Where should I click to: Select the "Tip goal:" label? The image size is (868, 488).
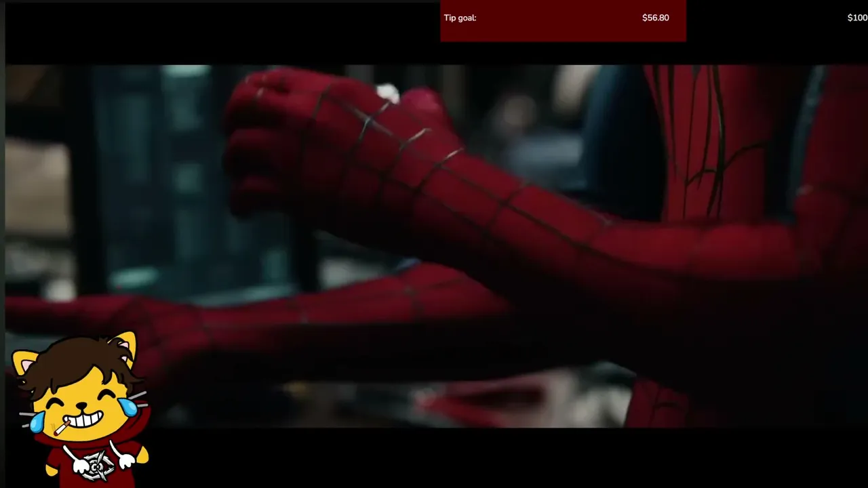pyautogui.click(x=460, y=18)
